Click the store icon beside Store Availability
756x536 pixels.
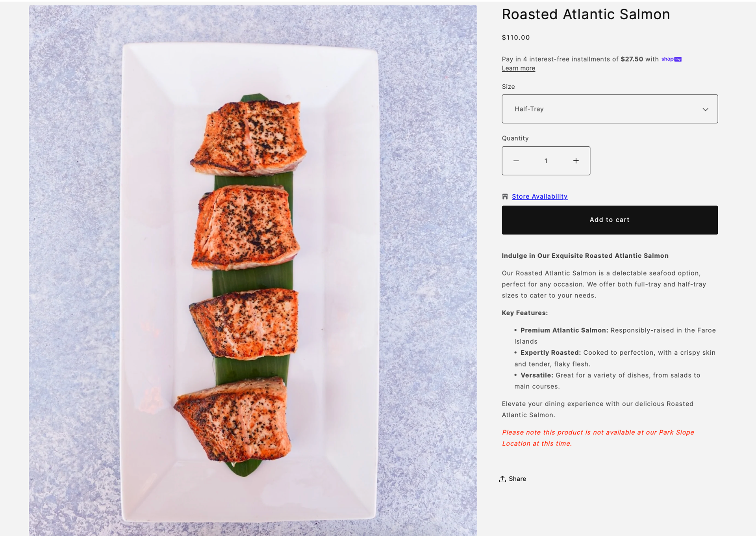pos(505,197)
